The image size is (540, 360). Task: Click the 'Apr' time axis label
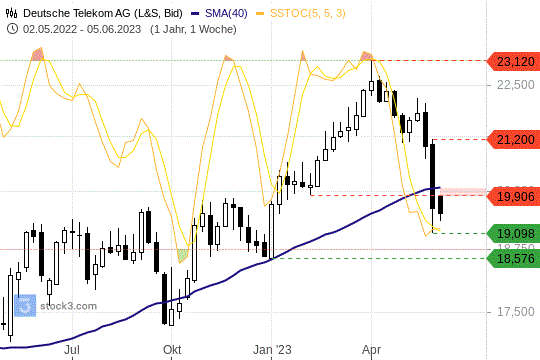pyautogui.click(x=371, y=350)
